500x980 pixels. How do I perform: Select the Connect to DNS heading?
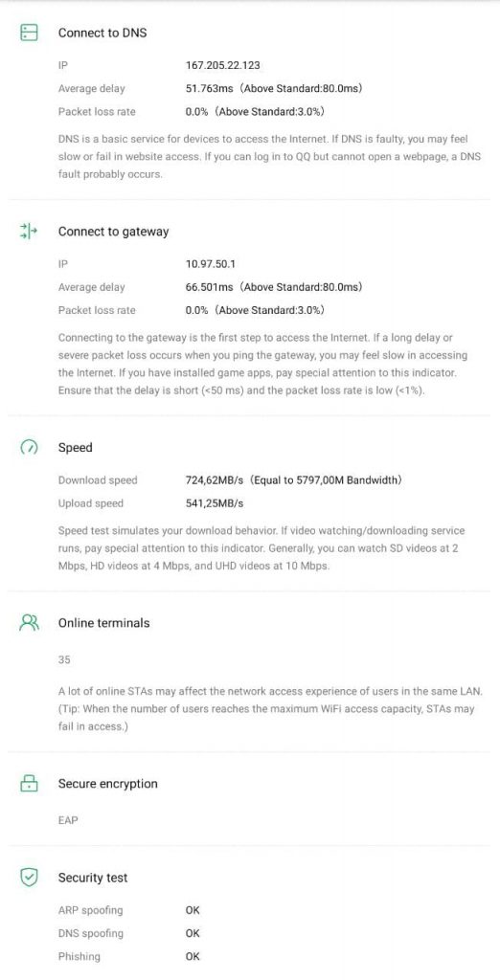point(102,33)
